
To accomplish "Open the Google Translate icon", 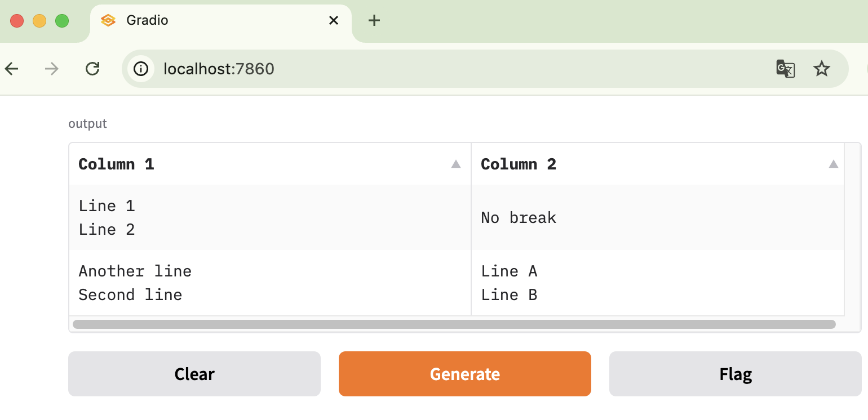I will [x=785, y=69].
